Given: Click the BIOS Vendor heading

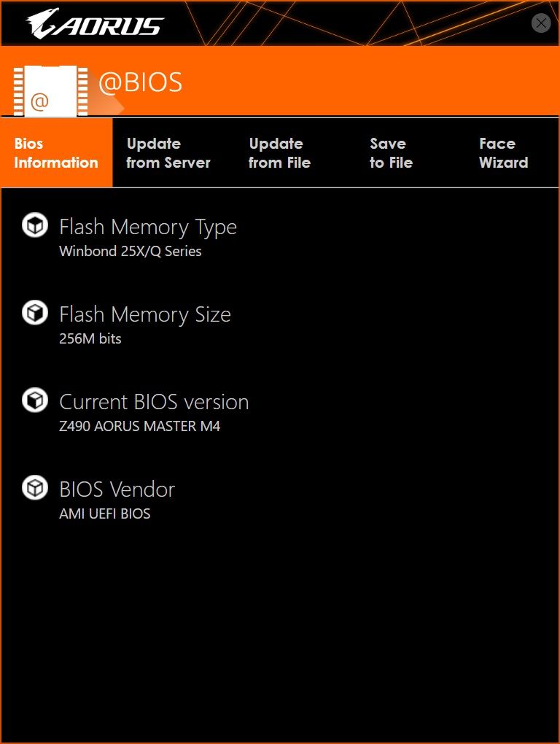Looking at the screenshot, I should click(x=117, y=489).
